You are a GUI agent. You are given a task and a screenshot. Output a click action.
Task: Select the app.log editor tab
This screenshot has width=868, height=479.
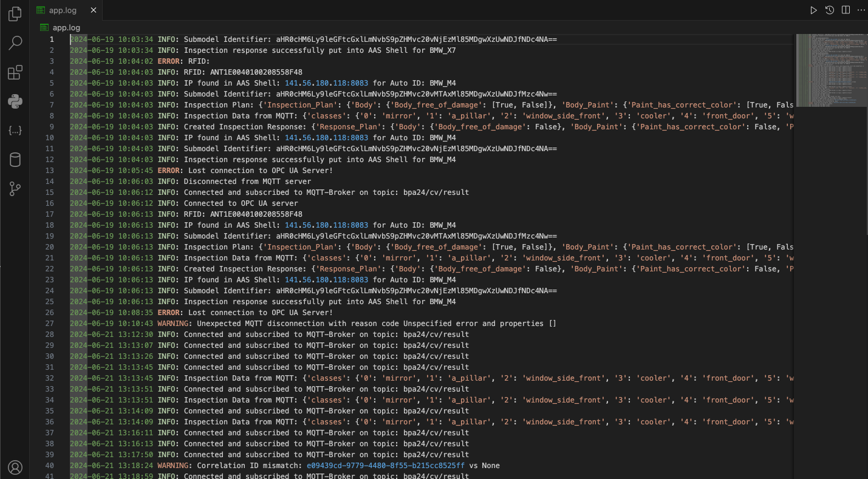point(66,10)
